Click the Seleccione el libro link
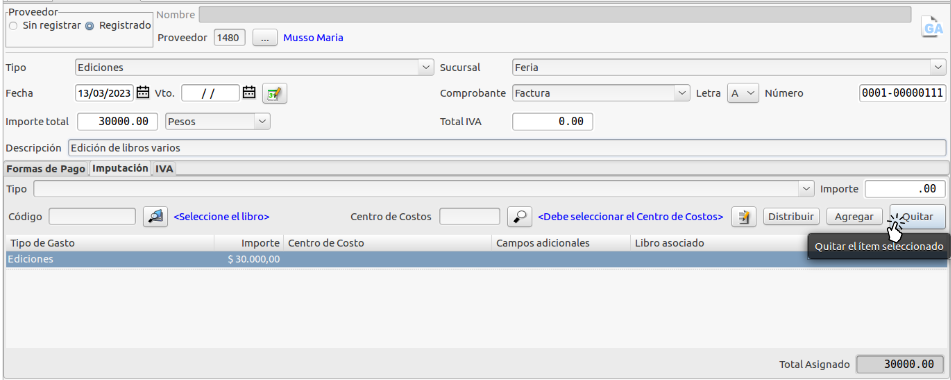This screenshot has width=951, height=380. [222, 216]
